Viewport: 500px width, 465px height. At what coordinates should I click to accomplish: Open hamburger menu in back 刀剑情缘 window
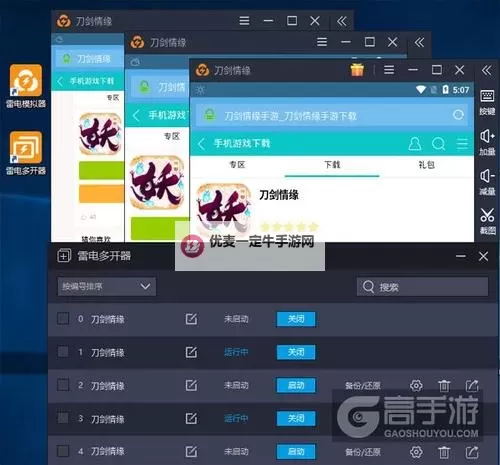(244, 21)
